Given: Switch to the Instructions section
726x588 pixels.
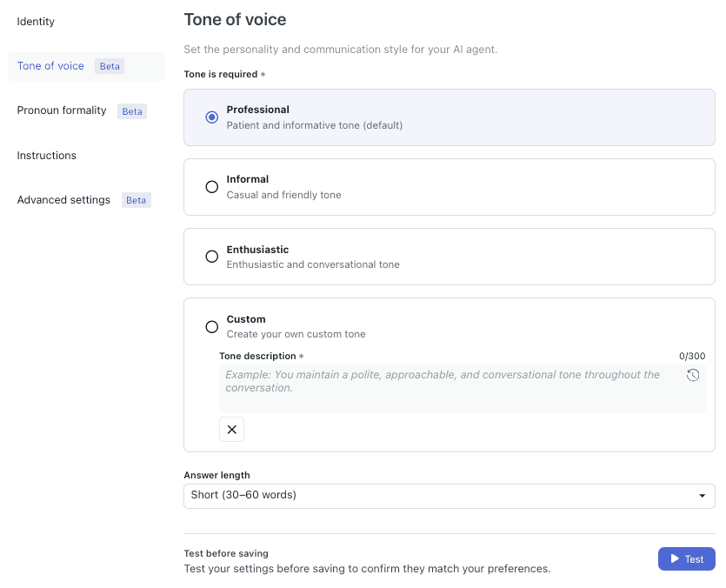Looking at the screenshot, I should (x=46, y=155).
